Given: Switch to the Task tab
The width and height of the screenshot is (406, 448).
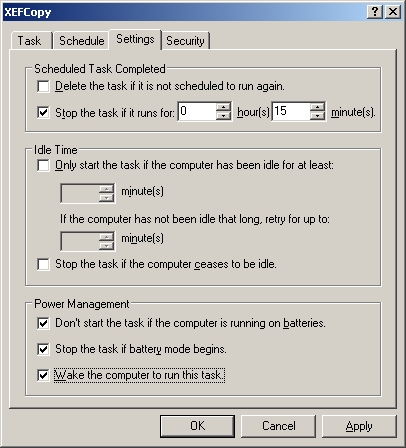Looking at the screenshot, I should coord(30,41).
